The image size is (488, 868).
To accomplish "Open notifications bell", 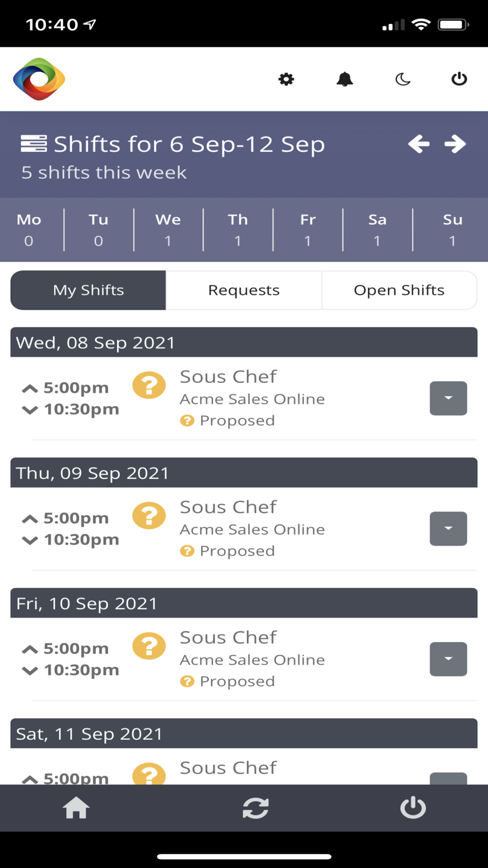I will coord(345,79).
